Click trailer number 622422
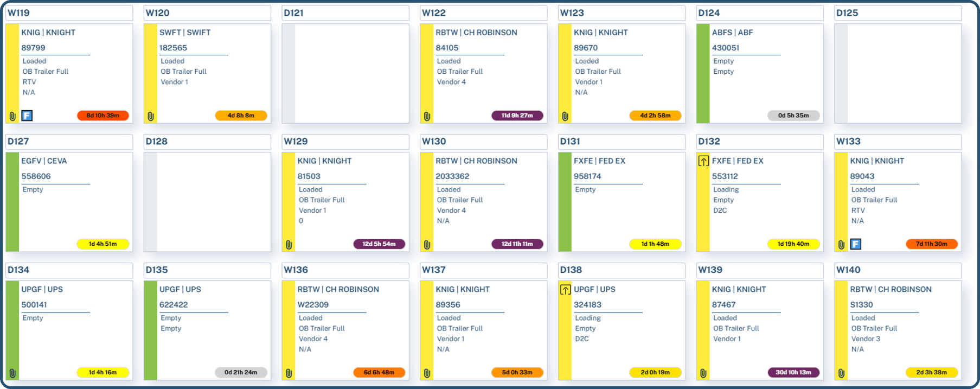 174,305
